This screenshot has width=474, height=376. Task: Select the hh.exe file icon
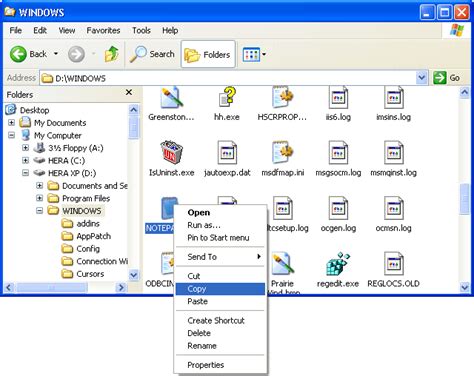click(x=227, y=97)
